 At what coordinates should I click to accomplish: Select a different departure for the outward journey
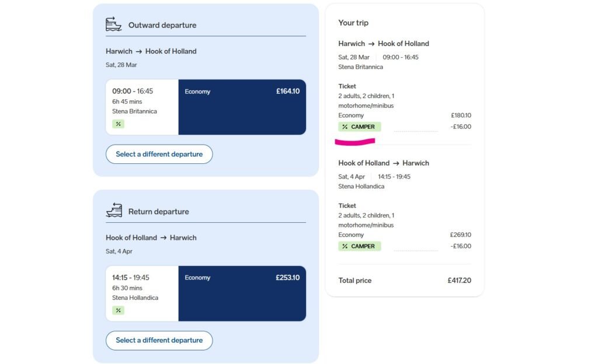(159, 154)
